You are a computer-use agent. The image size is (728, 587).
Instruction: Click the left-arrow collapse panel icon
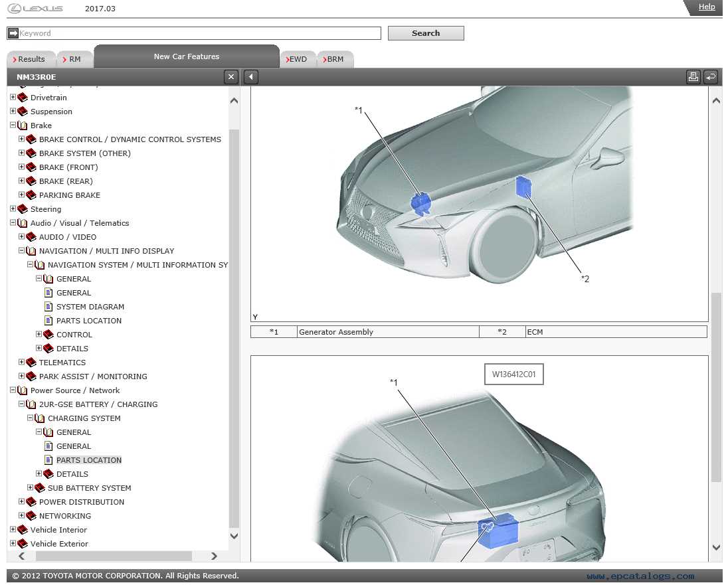[250, 77]
